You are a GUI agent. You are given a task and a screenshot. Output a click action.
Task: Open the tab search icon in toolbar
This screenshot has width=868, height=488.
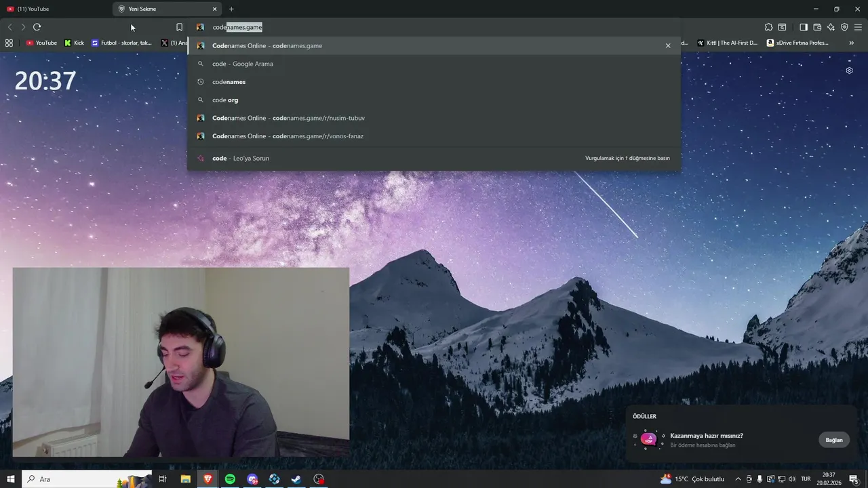[782, 27]
